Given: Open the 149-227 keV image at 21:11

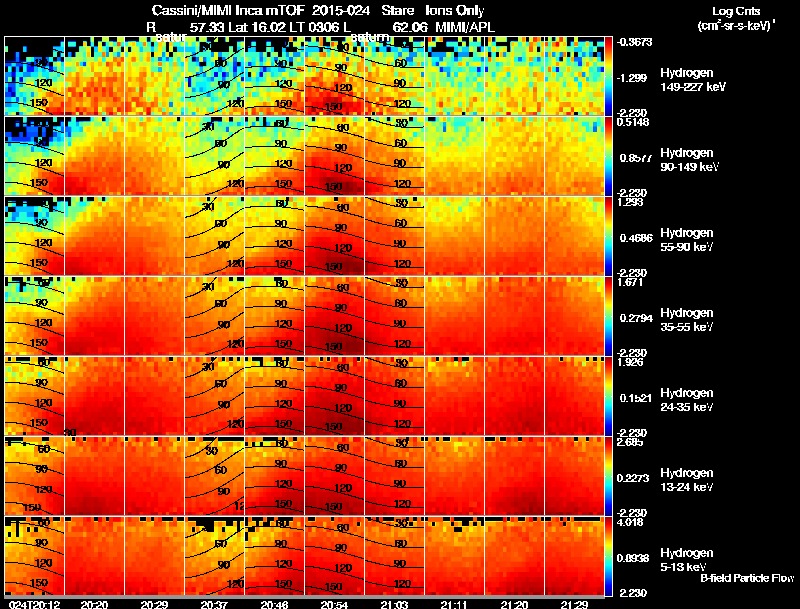Looking at the screenshot, I should (455, 76).
